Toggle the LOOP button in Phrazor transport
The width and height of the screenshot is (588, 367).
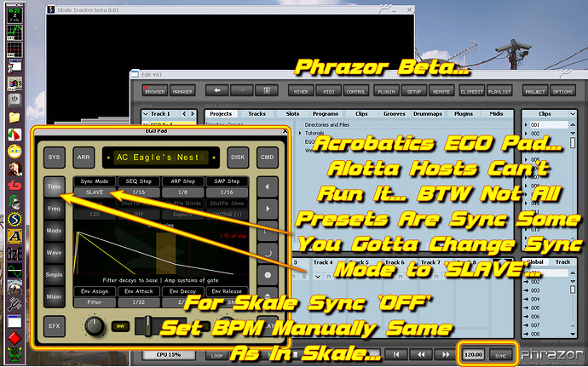[x=216, y=355]
